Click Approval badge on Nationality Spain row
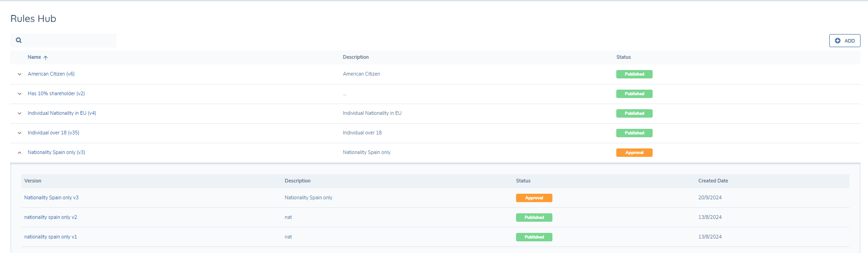Screen dimensions: 868x253 [x=634, y=153]
